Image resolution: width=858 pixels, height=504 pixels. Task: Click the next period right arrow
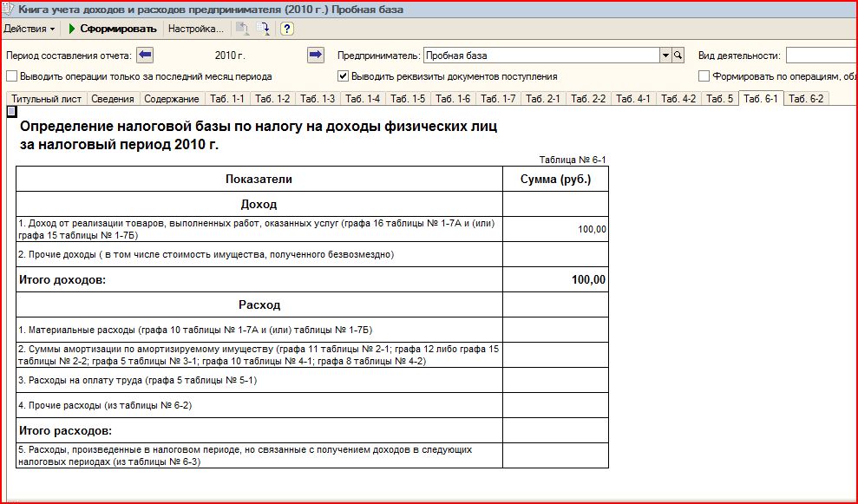(316, 56)
